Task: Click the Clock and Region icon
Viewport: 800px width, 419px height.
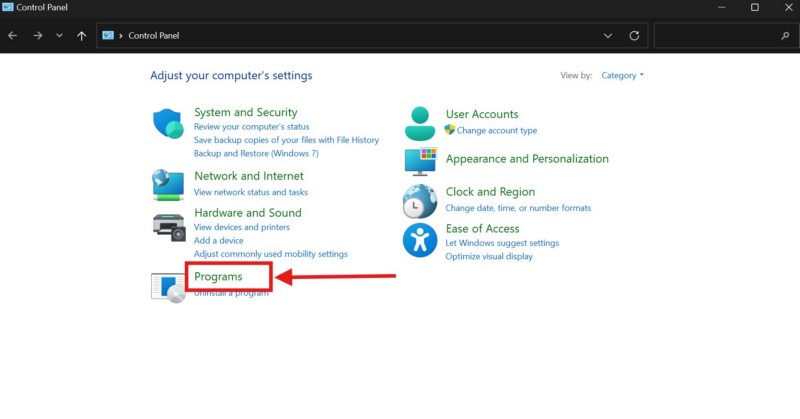Action: (420, 200)
